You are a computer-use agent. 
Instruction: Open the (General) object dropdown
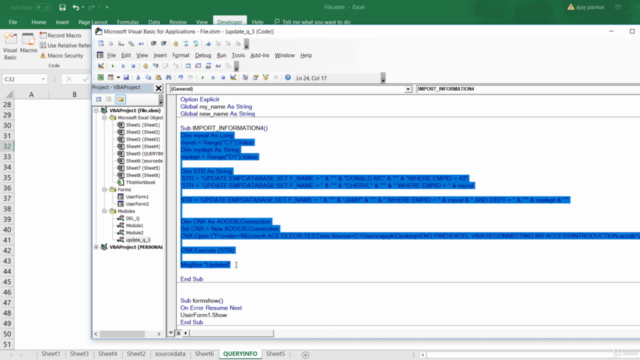[407, 89]
